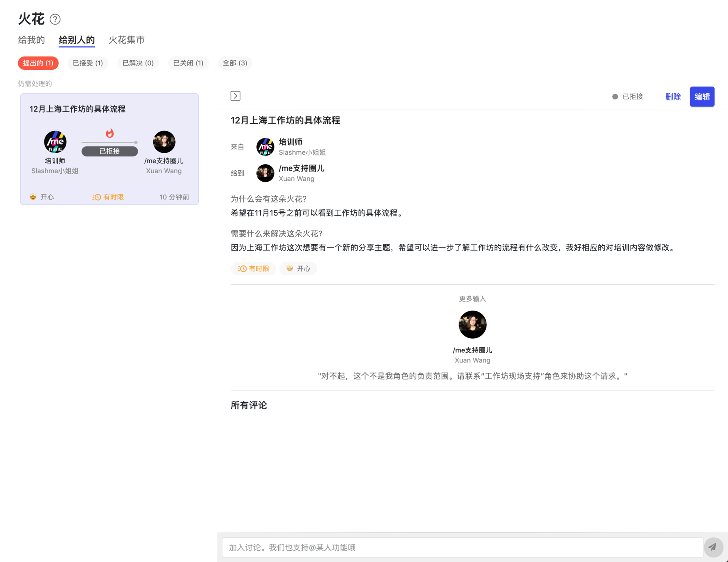Show 全部 (3) sparks
Viewport: 728px width, 562px height.
235,63
